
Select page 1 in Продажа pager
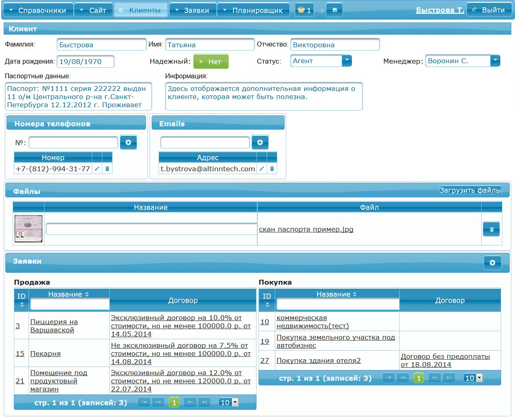(174, 402)
